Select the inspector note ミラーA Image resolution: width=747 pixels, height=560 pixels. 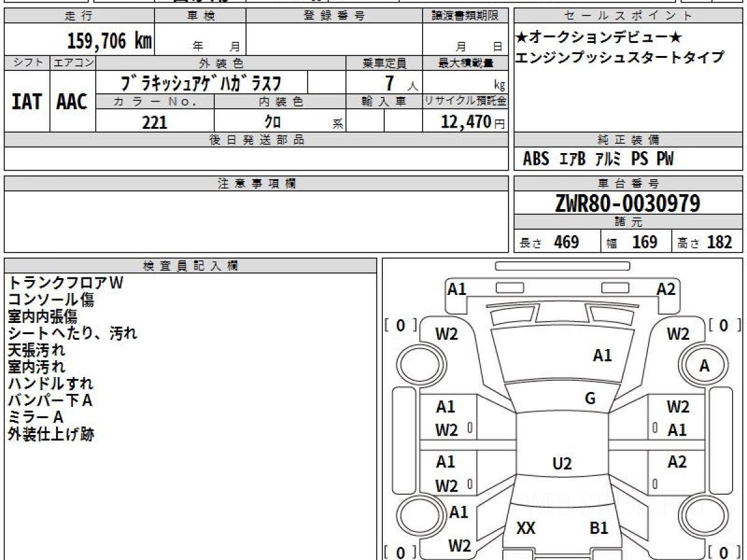pyautogui.click(x=35, y=417)
